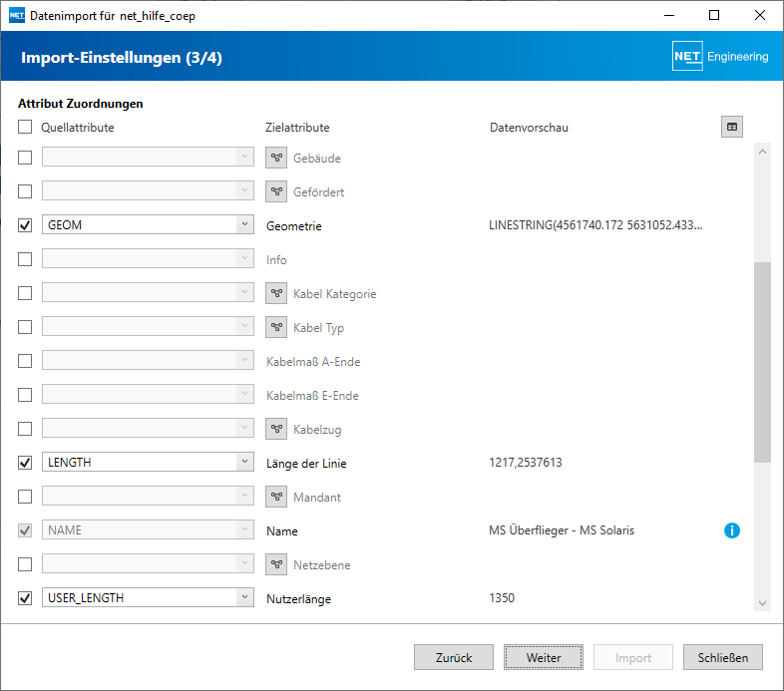The width and height of the screenshot is (784, 691).
Task: Open relation icon next to Gebäude
Action: click(x=276, y=158)
